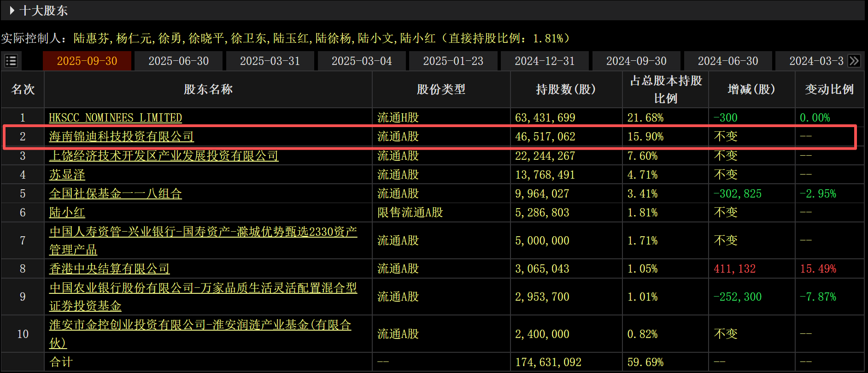The height and width of the screenshot is (373, 868).
Task: Open shareholder 苏显泽 link
Action: click(67, 175)
